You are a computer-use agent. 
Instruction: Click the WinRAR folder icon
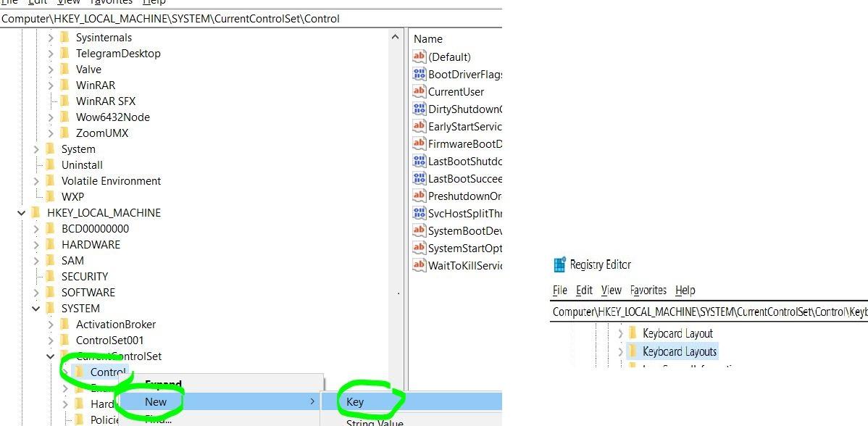point(64,85)
